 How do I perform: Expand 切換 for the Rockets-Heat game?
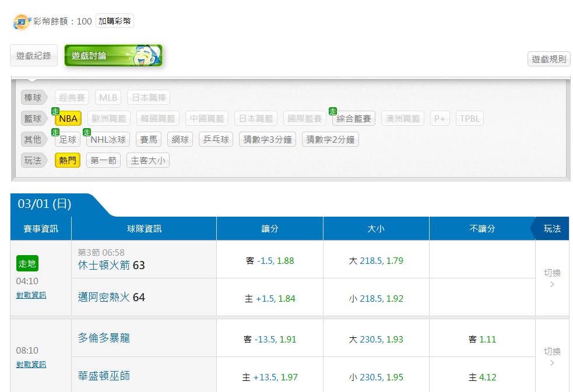tap(552, 278)
